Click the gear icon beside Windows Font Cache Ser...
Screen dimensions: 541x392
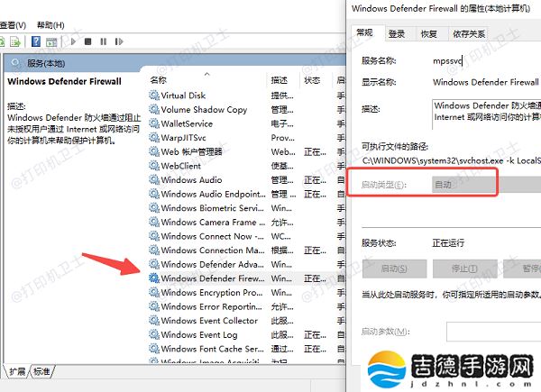pos(154,349)
